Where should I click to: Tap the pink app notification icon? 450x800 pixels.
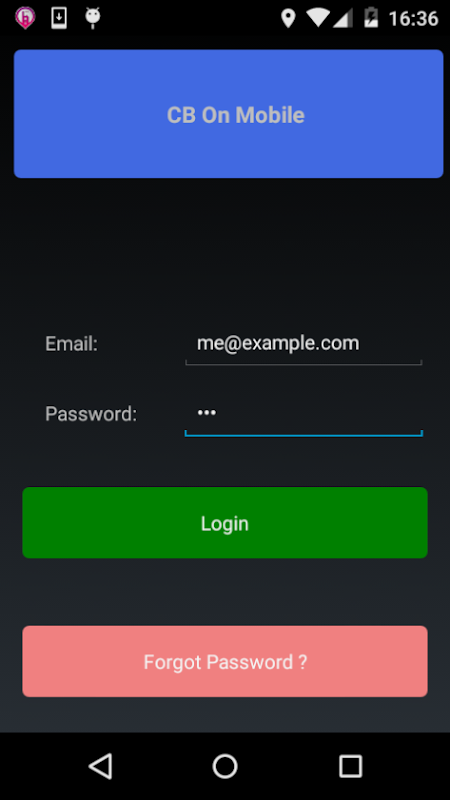[24, 18]
